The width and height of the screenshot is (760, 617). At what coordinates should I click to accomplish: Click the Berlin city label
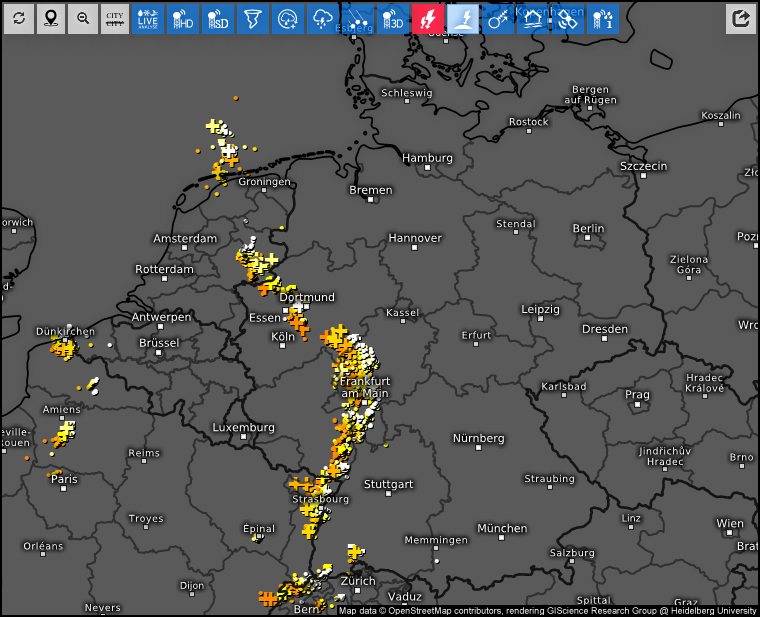588,228
